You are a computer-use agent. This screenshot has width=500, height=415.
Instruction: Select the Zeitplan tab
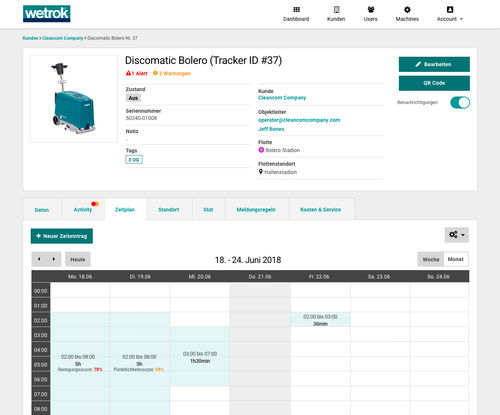(x=125, y=210)
